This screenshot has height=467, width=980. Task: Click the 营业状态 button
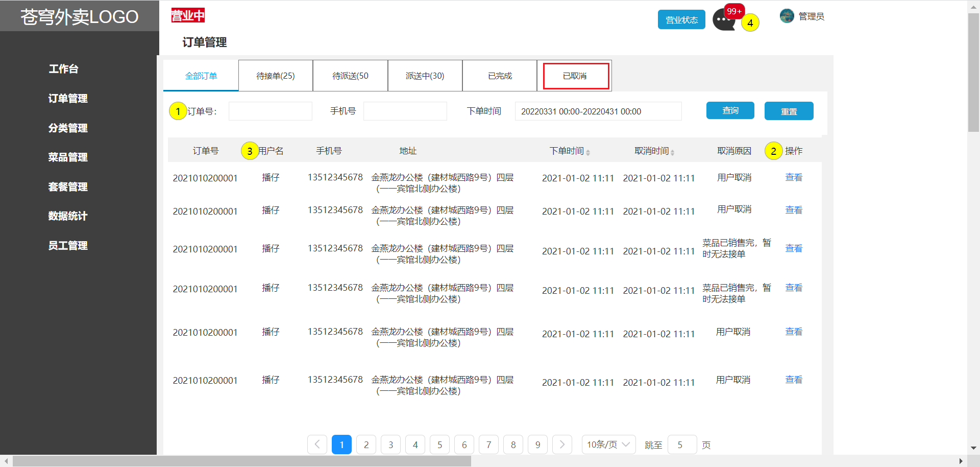pyautogui.click(x=681, y=20)
